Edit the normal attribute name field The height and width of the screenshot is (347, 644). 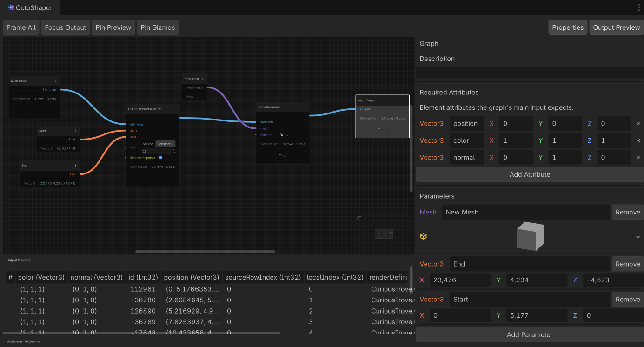tap(466, 157)
